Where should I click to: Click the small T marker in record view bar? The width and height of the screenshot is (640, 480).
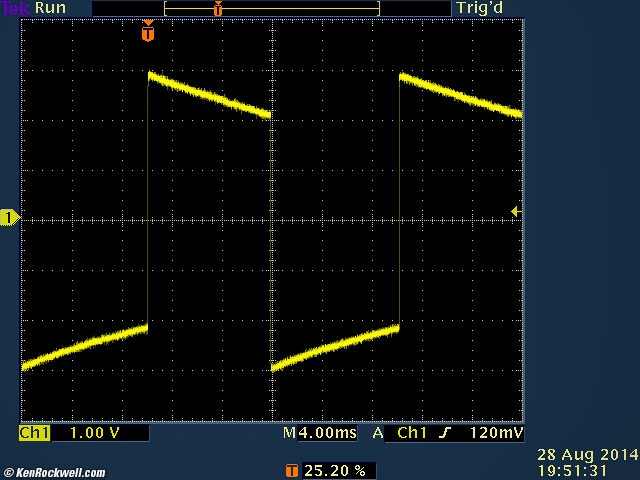tap(217, 8)
